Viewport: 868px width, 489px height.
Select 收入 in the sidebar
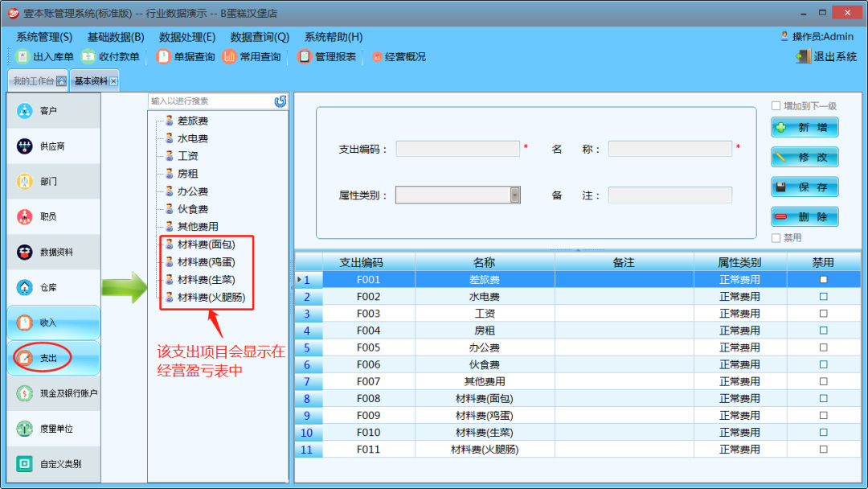click(x=54, y=323)
